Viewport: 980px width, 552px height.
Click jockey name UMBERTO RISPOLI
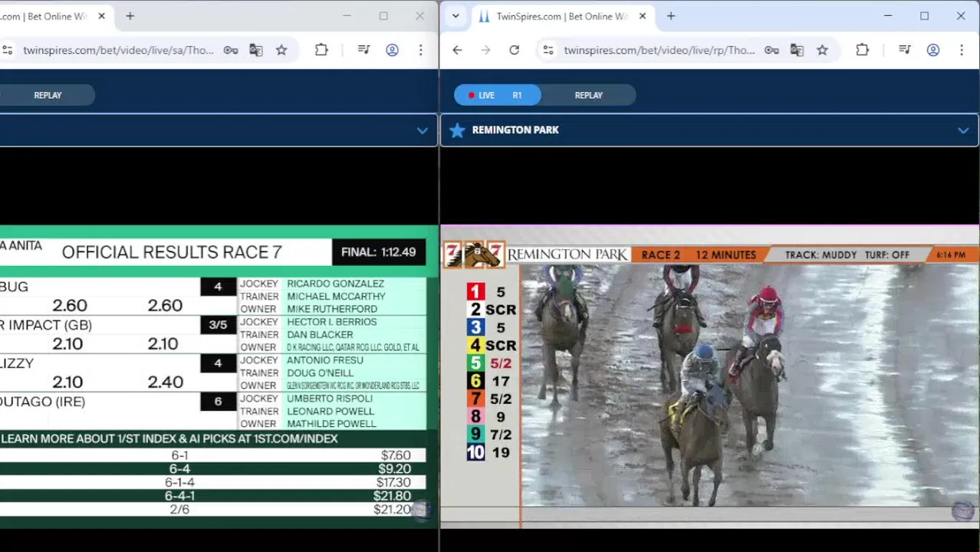click(x=330, y=399)
